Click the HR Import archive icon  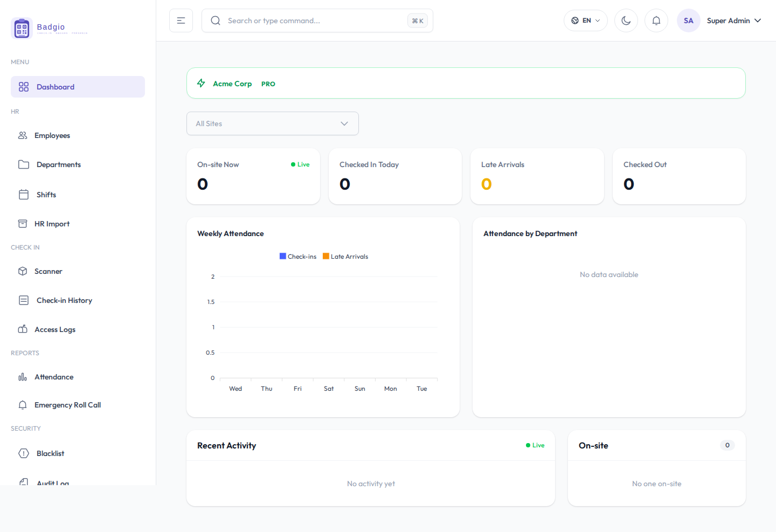23,224
